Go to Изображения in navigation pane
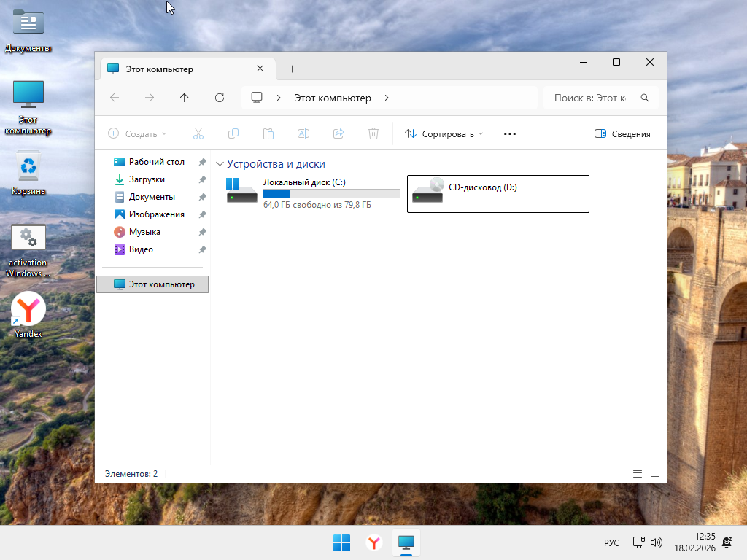The height and width of the screenshot is (560, 747). 156,214
